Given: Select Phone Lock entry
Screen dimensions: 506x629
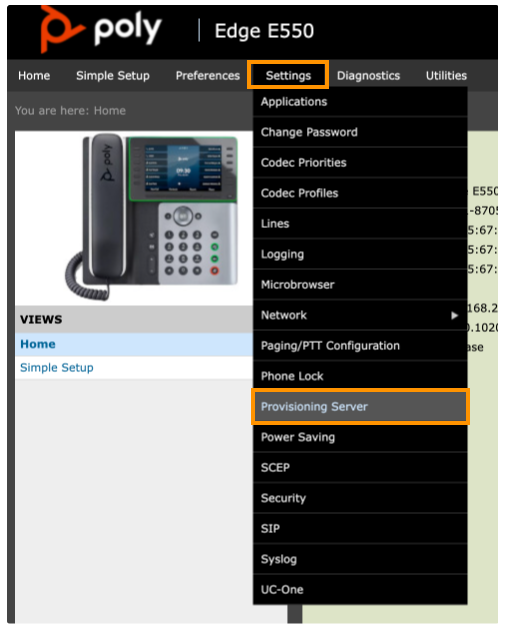Looking at the screenshot, I should 360,376.
